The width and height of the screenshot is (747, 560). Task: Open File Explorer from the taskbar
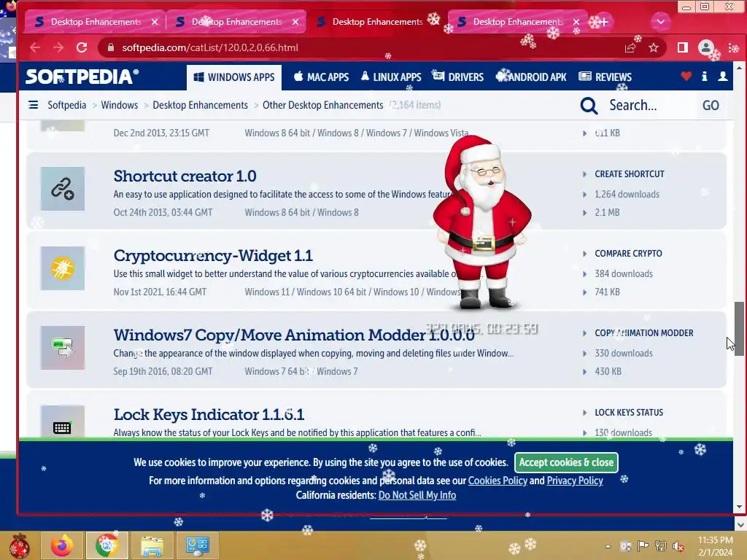(152, 545)
